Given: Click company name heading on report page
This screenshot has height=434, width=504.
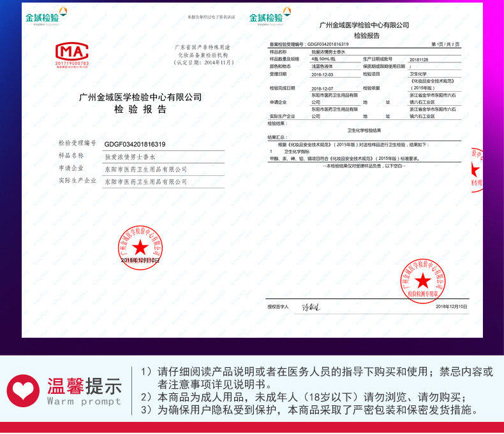Looking at the screenshot, I should 364,25.
